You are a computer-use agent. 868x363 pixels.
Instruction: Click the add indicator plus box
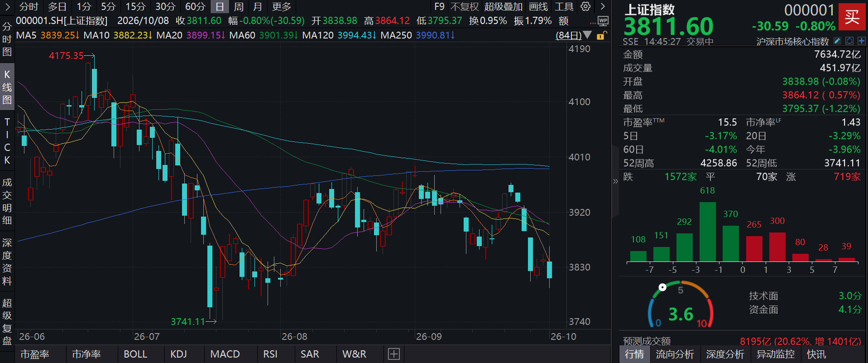tap(393, 354)
